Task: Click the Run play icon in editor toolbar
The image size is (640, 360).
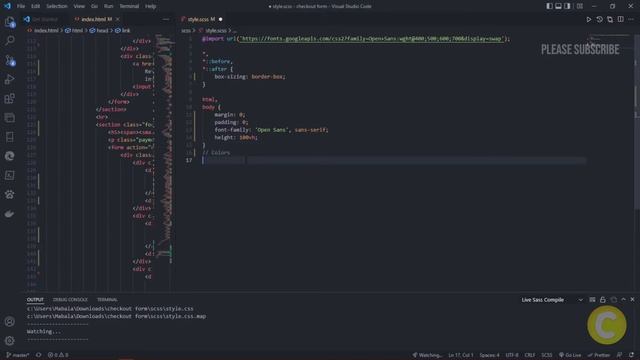Action: pyautogui.click(x=589, y=19)
